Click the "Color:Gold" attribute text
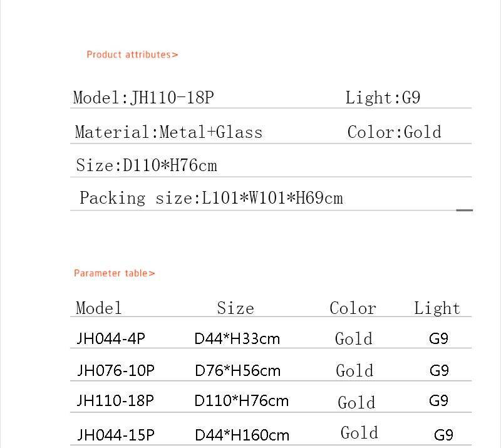The height and width of the screenshot is (448, 501). 395,132
